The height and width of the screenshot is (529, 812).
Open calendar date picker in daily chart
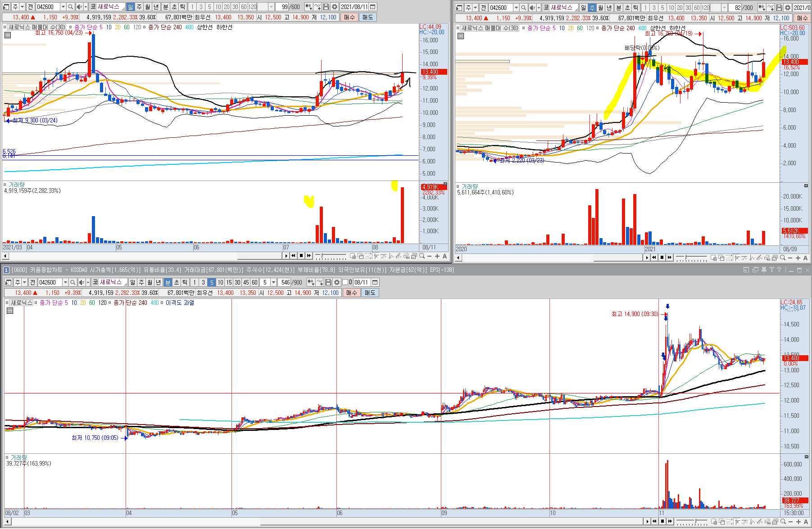click(x=373, y=7)
